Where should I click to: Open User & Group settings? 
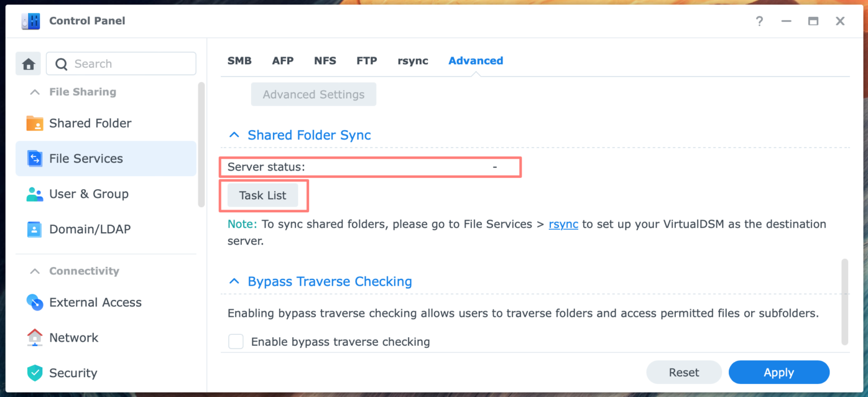click(89, 194)
